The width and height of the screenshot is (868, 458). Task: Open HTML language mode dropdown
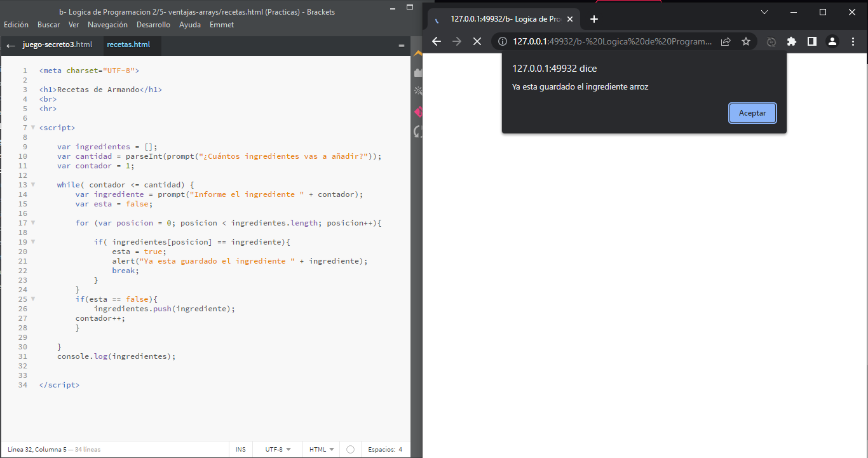pyautogui.click(x=322, y=449)
